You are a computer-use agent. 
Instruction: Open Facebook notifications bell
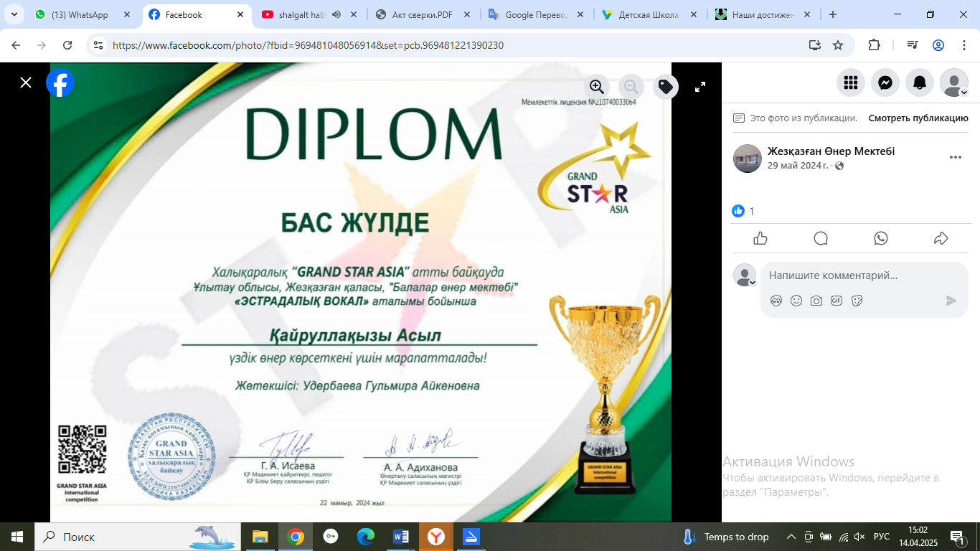[920, 83]
